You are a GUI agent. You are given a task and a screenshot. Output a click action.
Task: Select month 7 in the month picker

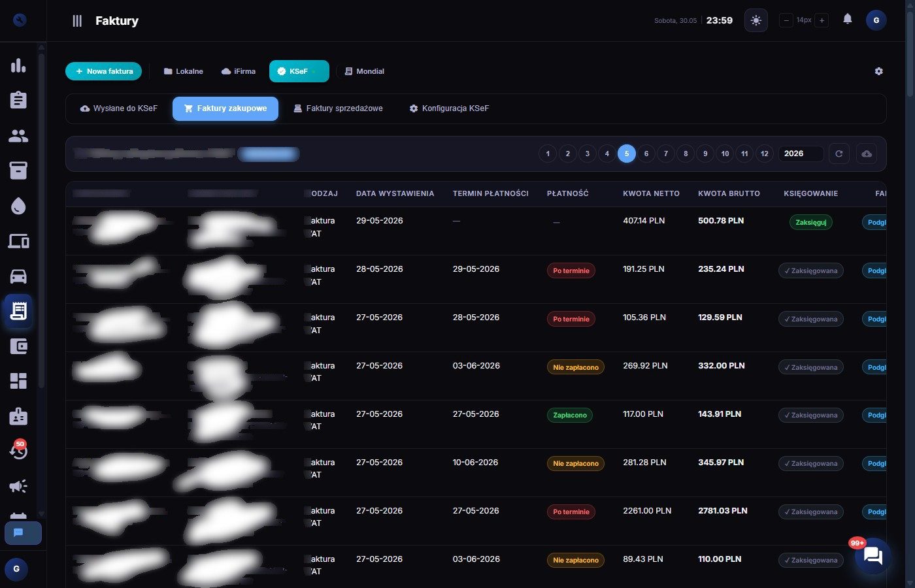[665, 154]
